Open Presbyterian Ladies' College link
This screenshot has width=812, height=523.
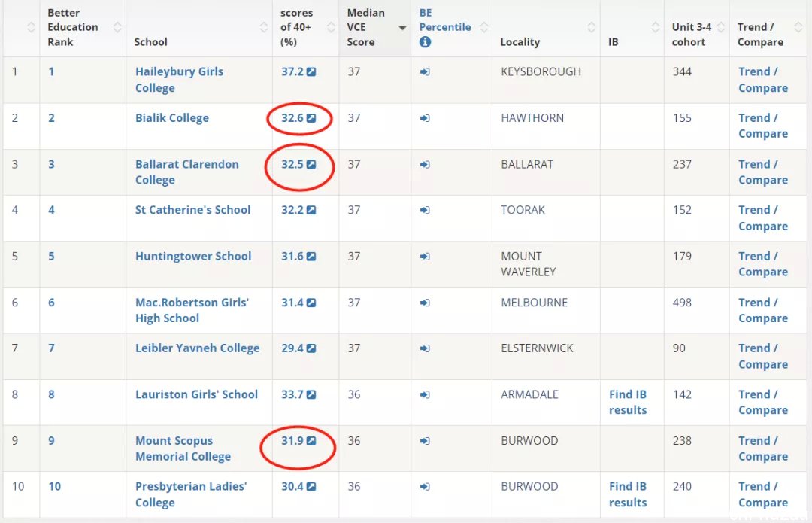pos(191,494)
